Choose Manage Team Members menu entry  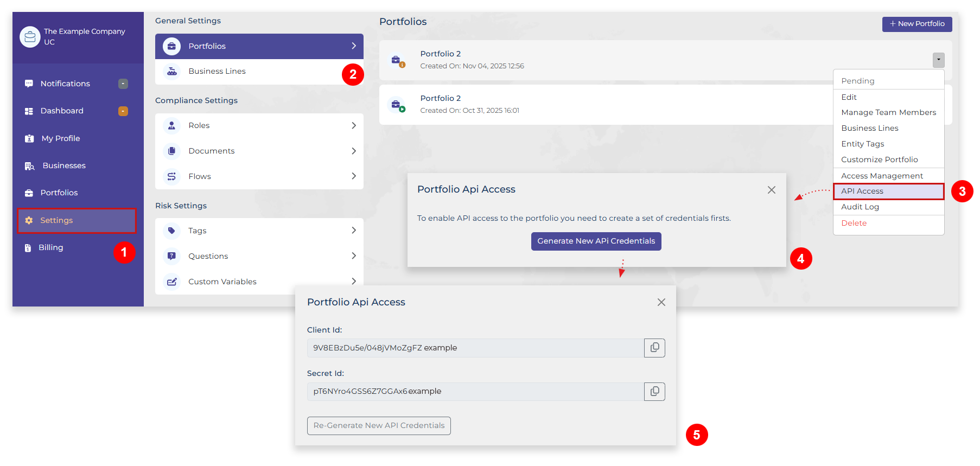click(x=888, y=112)
